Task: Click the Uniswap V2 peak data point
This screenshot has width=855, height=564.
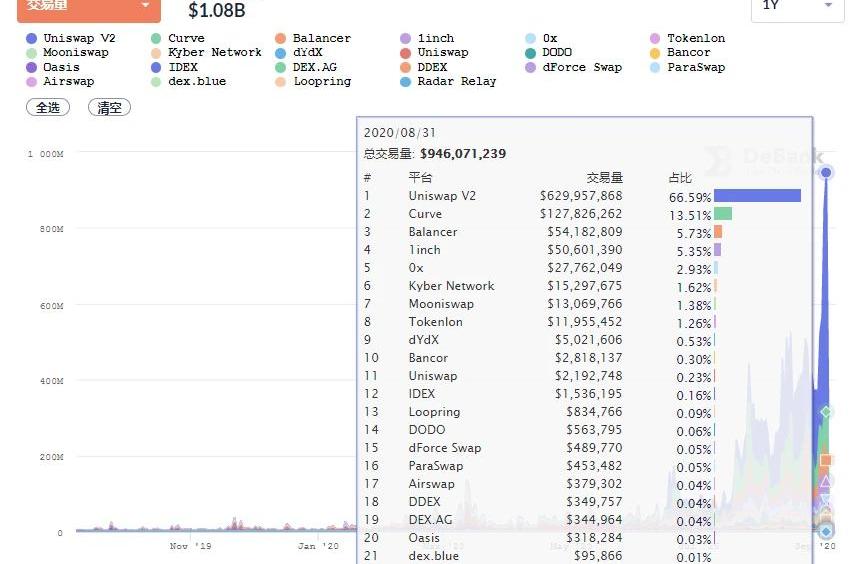Action: pos(826,173)
